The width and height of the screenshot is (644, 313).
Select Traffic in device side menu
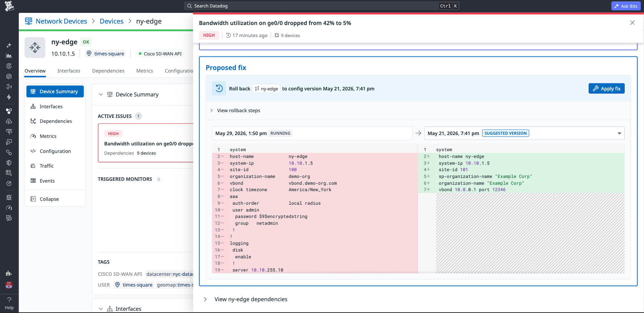(55, 166)
